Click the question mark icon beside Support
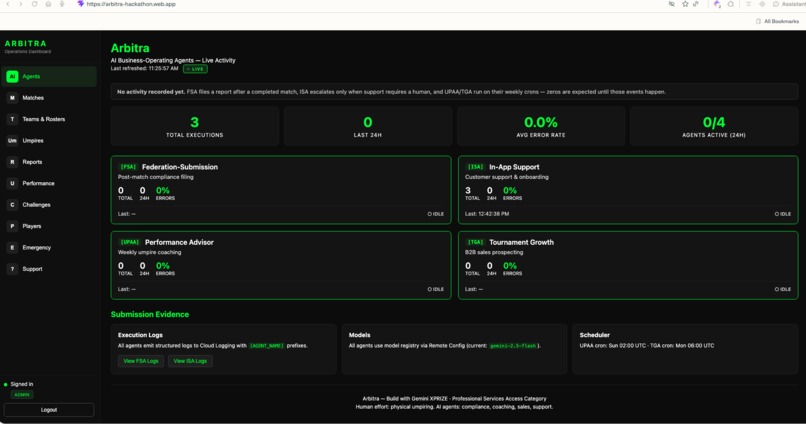The height and width of the screenshot is (424, 806). click(12, 269)
